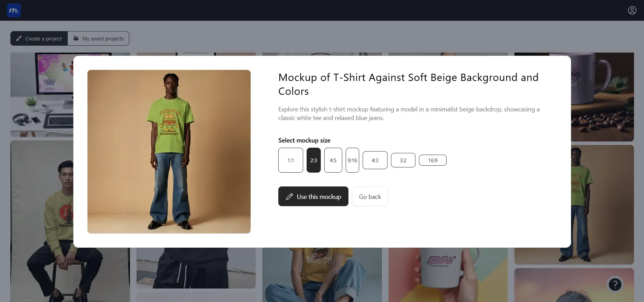Open the Create a project tab
Screen dimensions: 644x302
(39, 38)
